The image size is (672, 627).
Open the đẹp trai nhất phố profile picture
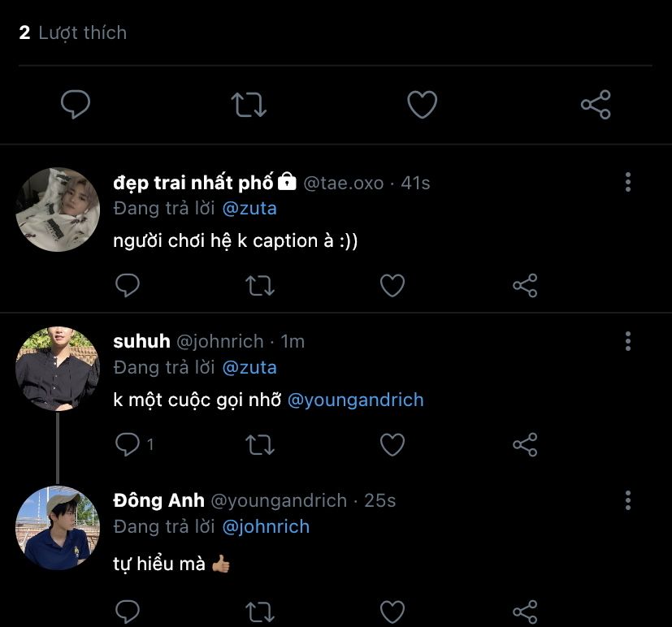point(57,210)
